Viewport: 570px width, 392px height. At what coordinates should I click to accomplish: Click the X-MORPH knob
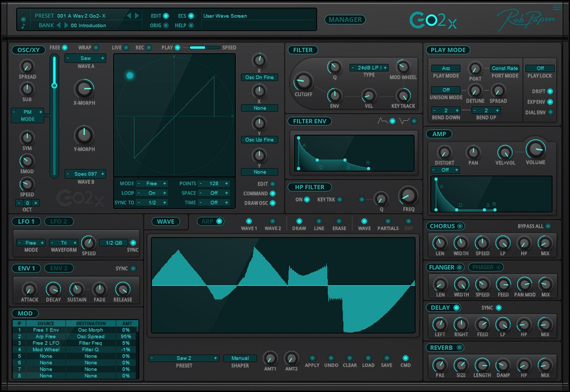84,88
